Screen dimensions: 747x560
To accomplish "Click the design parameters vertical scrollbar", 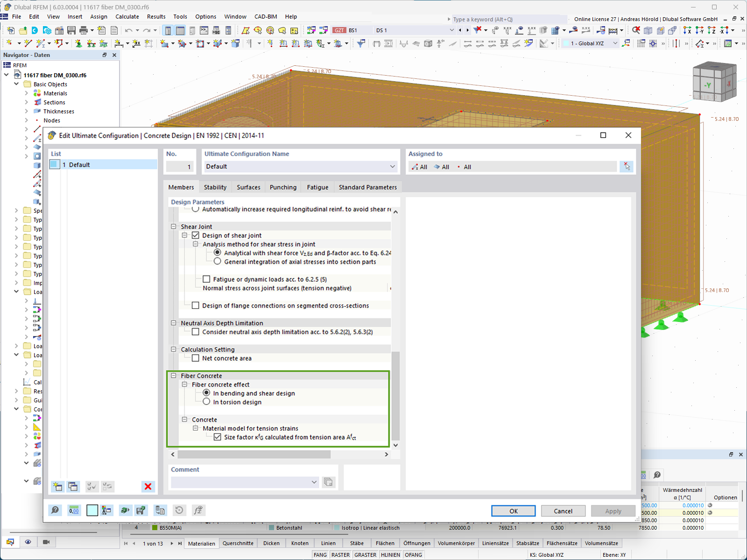I will point(395,395).
